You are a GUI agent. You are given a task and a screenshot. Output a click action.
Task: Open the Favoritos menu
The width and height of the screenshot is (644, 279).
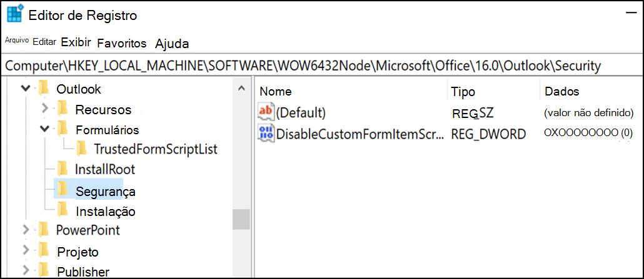[x=121, y=43]
